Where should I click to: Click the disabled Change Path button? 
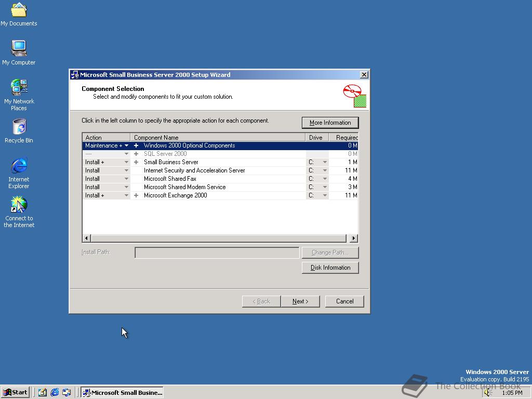click(x=330, y=252)
